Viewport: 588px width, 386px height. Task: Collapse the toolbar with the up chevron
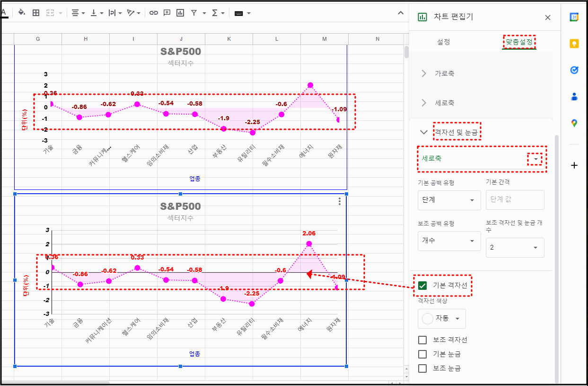[400, 13]
